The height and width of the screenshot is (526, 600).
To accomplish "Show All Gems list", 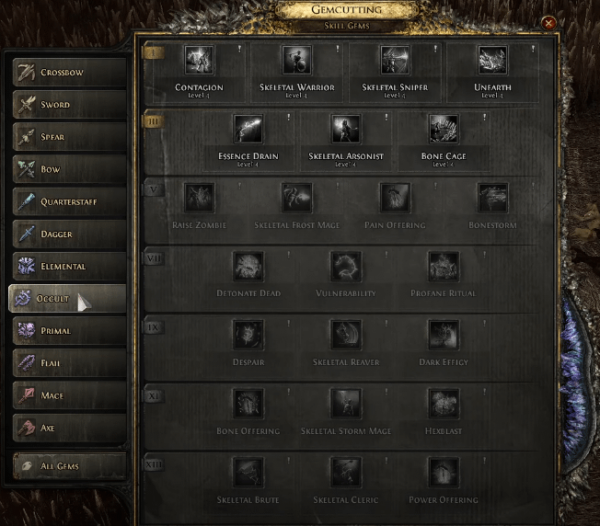I will click(69, 466).
